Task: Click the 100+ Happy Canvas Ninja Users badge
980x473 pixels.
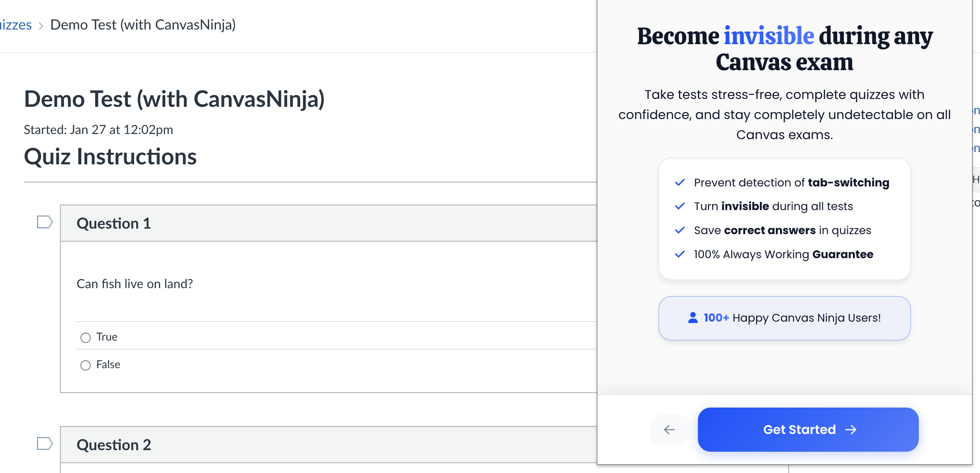Action: 784,318
